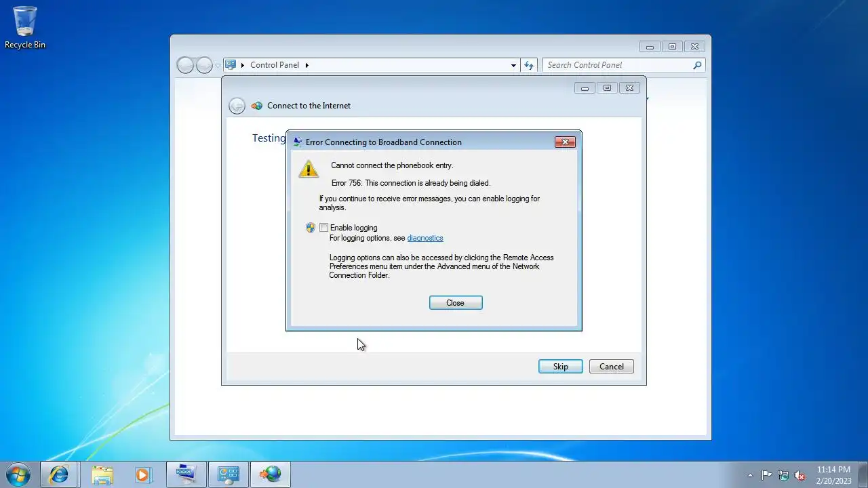Screen dimensions: 868x488
Task: Open the taskbar clock and date
Action: coord(833,475)
